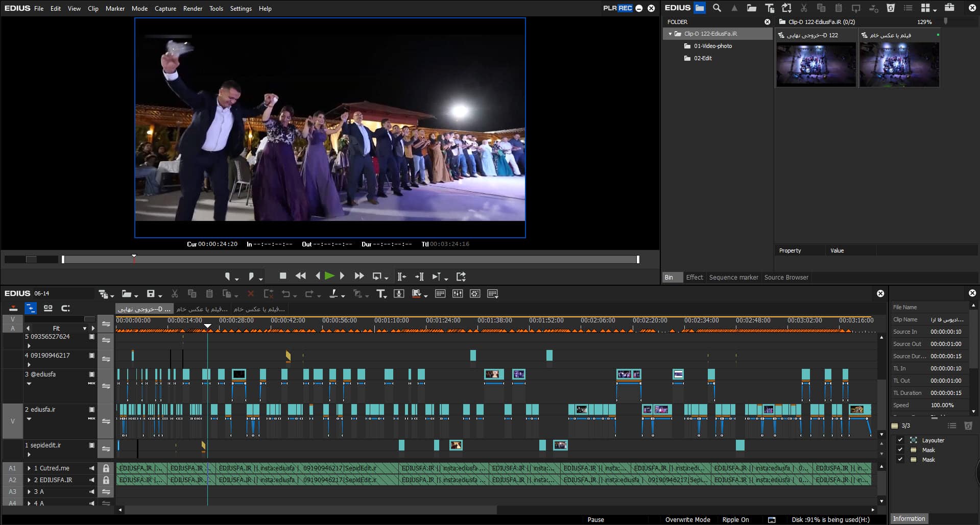Open the Open project dropdown arrow
This screenshot has height=525, width=980.
click(x=136, y=295)
